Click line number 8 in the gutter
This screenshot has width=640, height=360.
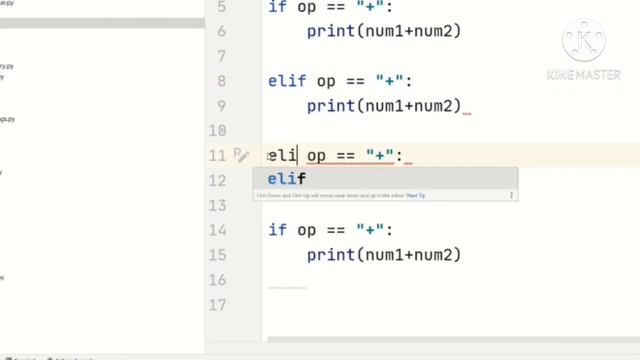tap(221, 81)
